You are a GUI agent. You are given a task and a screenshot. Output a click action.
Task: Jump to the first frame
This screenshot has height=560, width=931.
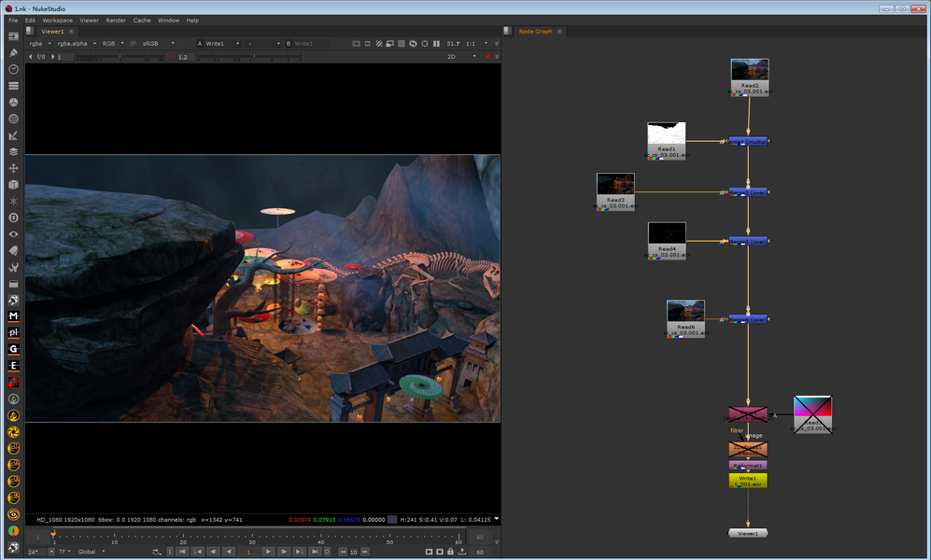point(183,552)
